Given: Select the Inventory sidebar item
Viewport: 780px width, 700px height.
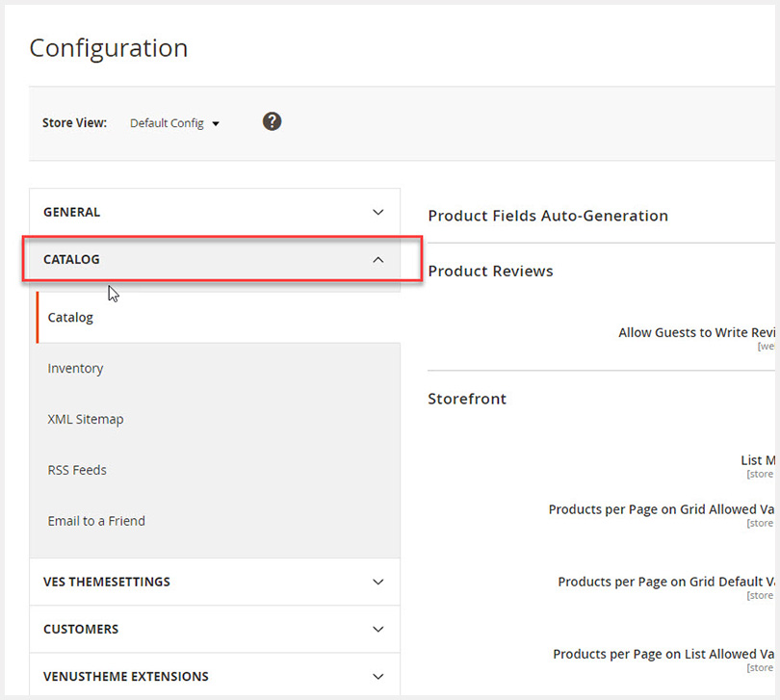Looking at the screenshot, I should click(x=76, y=368).
